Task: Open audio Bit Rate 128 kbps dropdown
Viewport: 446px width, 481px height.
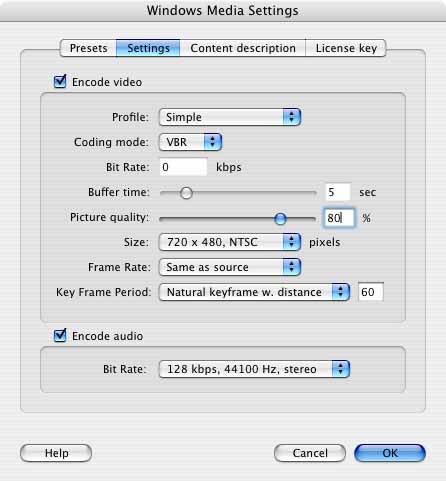Action: (254, 369)
